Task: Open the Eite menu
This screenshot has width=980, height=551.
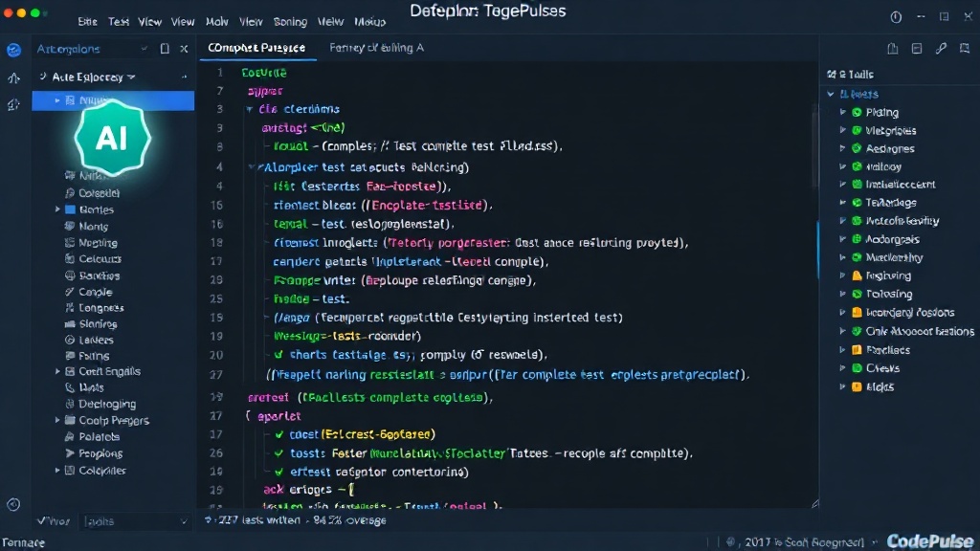Action: click(87, 22)
